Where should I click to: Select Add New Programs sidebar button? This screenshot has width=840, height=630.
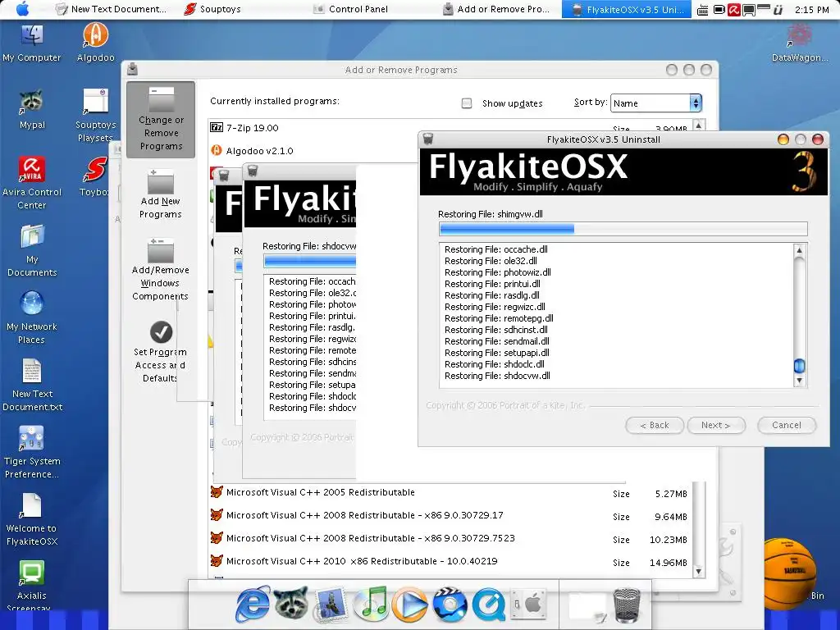pos(161,194)
